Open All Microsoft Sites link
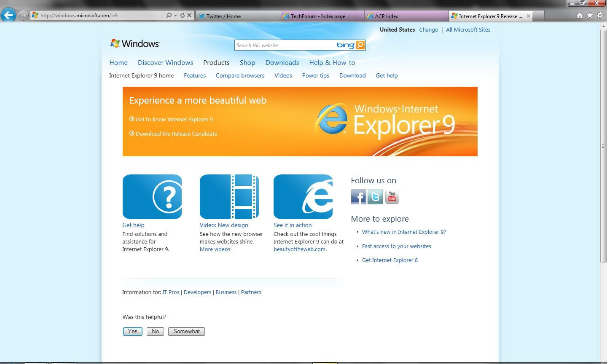This screenshot has height=364, width=607. pos(468,30)
